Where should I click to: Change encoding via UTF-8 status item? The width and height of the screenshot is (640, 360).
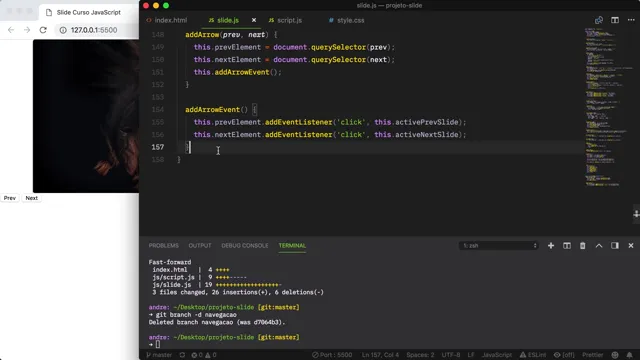coord(451,355)
